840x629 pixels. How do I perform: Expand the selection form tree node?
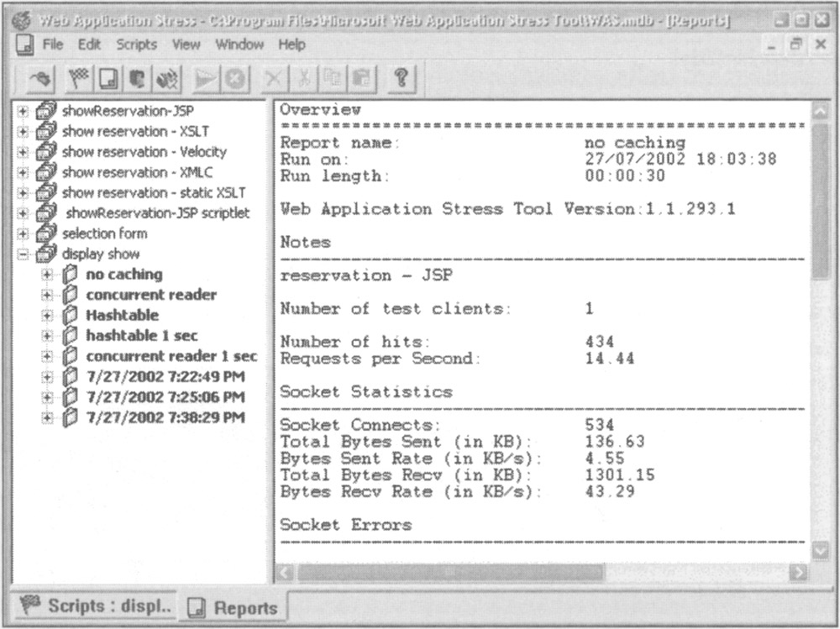24,233
